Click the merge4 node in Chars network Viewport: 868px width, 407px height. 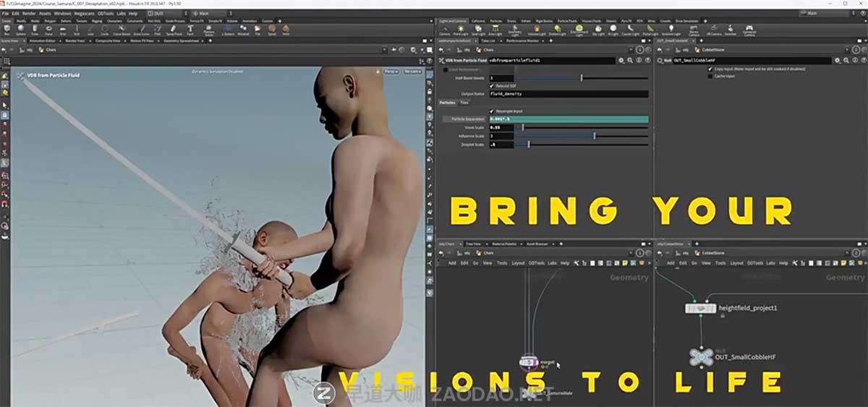(x=529, y=361)
